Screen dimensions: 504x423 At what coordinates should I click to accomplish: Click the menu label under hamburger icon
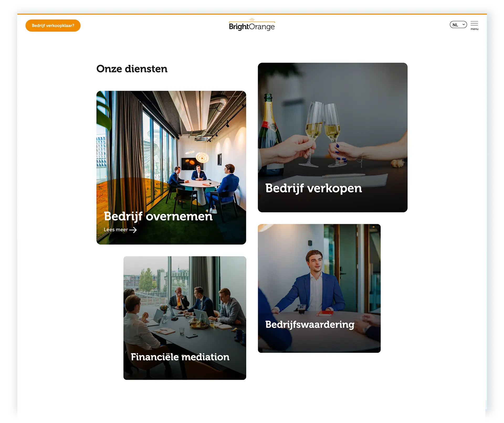474,29
